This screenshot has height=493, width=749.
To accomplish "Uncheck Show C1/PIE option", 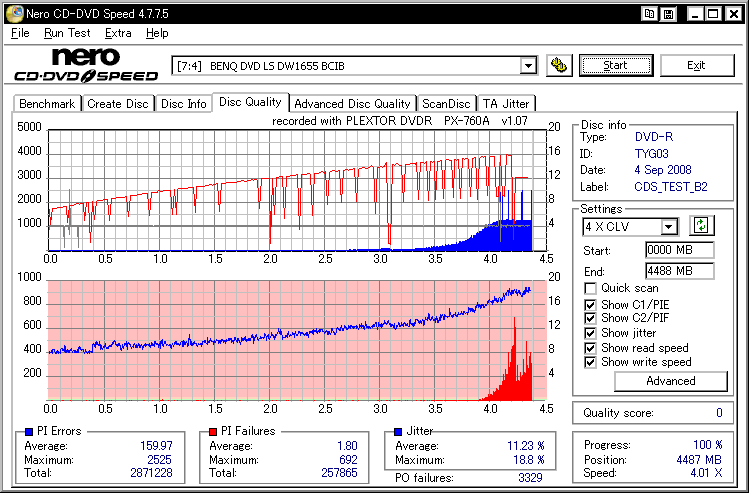I will pos(591,303).
